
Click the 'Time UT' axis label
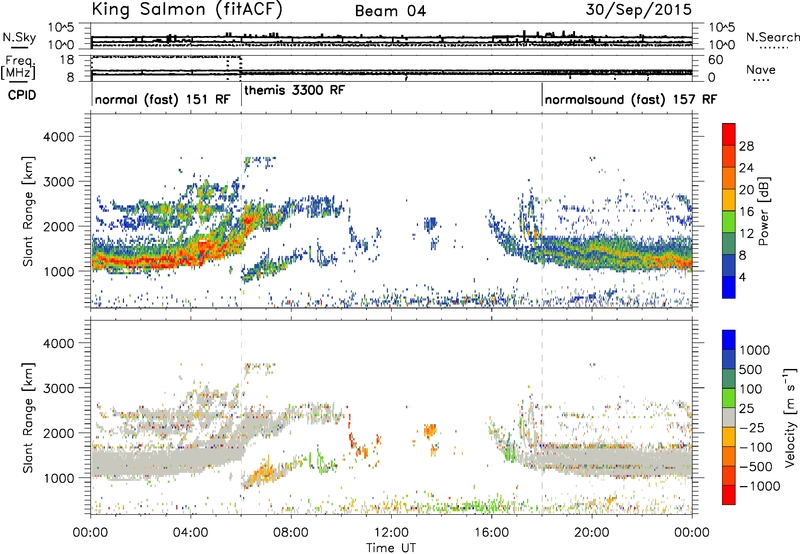click(x=391, y=548)
